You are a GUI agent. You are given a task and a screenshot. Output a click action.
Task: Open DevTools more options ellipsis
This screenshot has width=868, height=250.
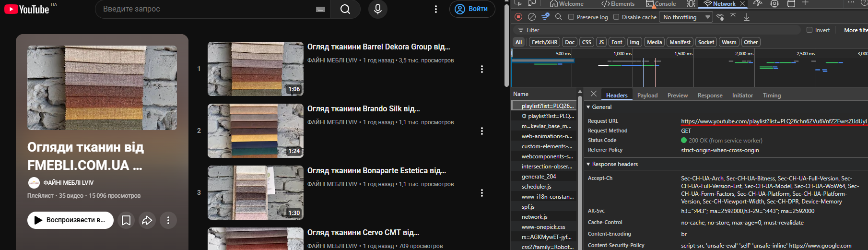click(851, 2)
